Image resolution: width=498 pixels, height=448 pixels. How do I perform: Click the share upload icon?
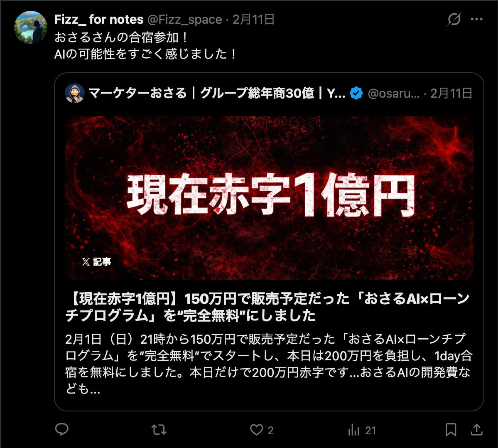tap(476, 430)
